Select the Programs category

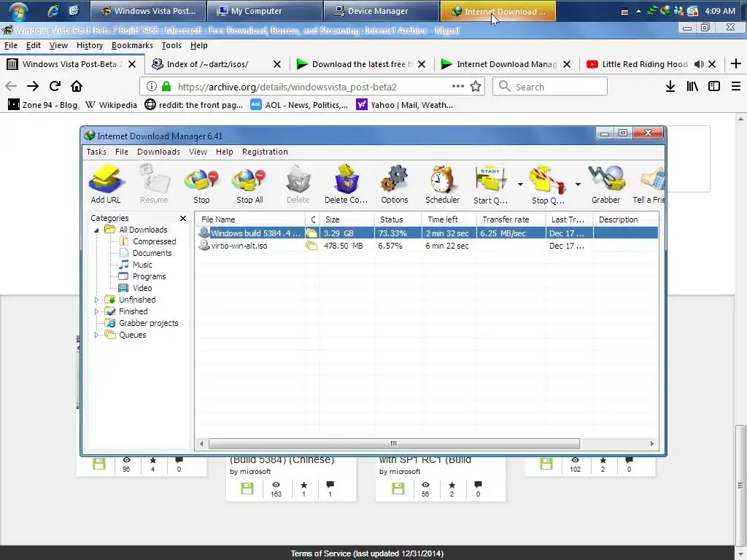(149, 276)
